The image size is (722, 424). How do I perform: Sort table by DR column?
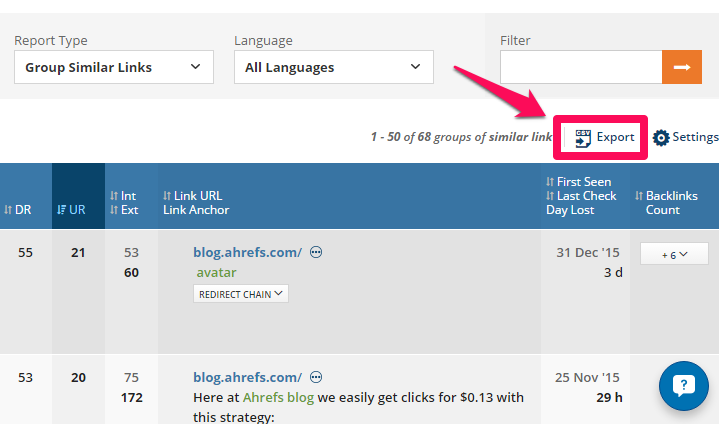tap(17, 210)
